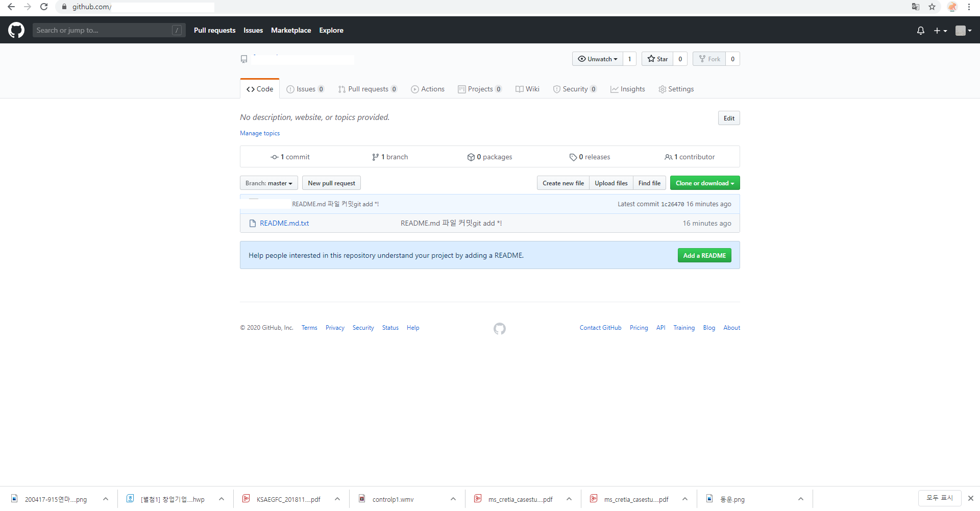The image size is (980, 511).
Task: Click the translate page icon
Action: [x=916, y=7]
